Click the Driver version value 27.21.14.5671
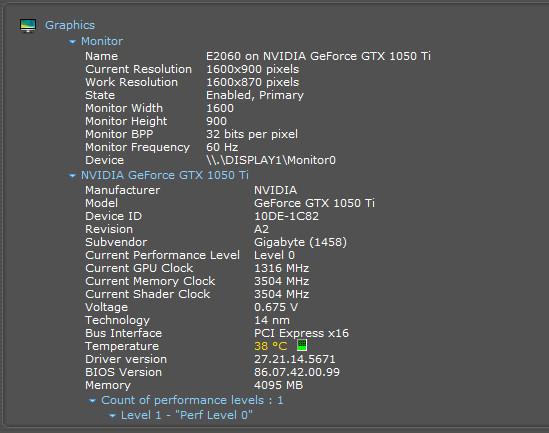The height and width of the screenshot is (433, 549). coord(295,359)
